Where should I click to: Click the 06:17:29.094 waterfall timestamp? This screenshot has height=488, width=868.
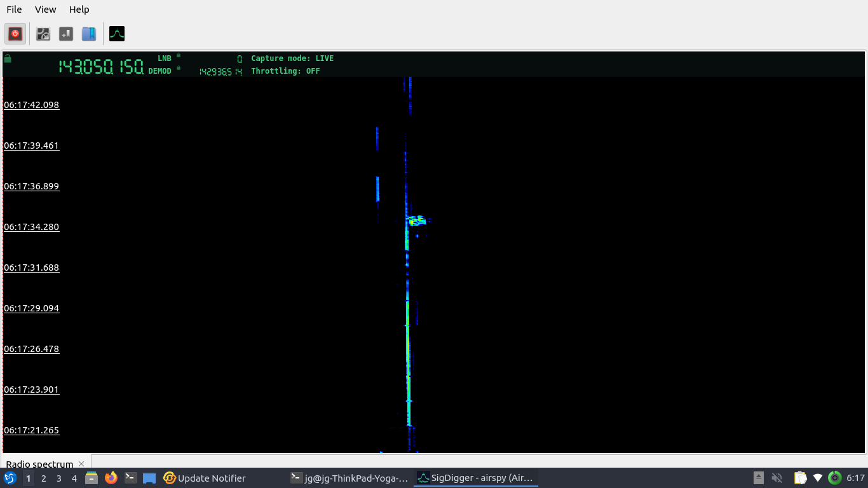(x=31, y=308)
